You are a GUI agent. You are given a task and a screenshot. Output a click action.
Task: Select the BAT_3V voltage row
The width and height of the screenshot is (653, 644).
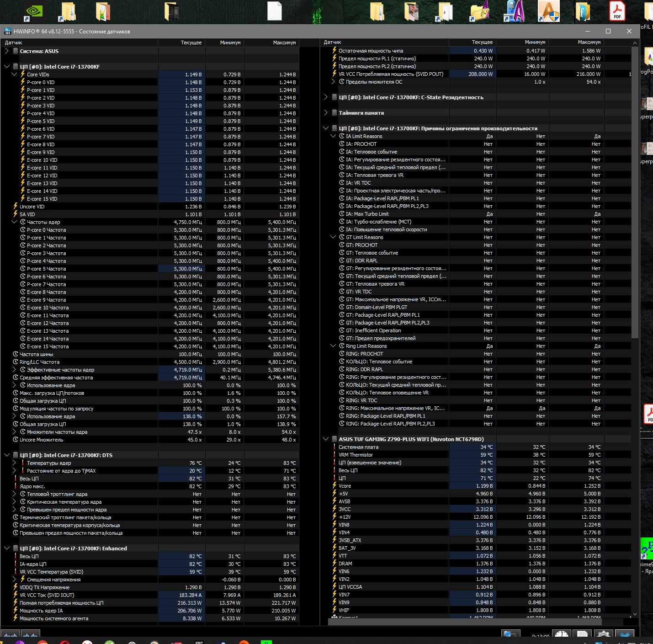[x=476, y=548]
